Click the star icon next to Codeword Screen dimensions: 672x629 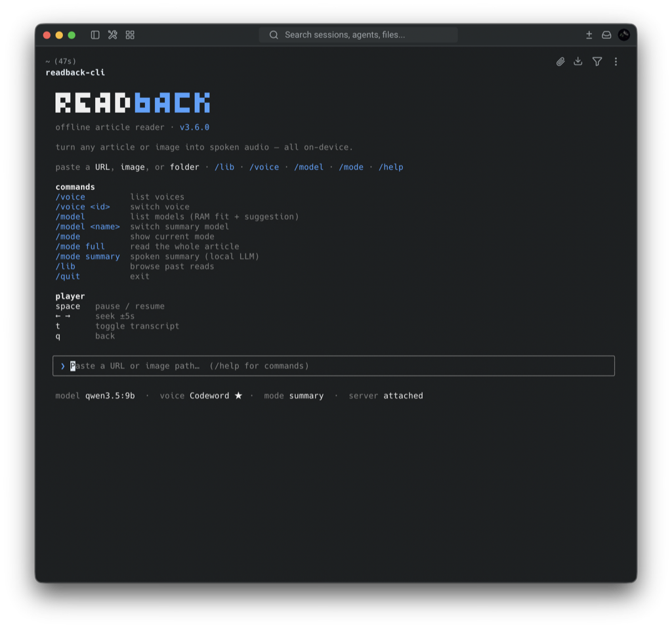[238, 395]
